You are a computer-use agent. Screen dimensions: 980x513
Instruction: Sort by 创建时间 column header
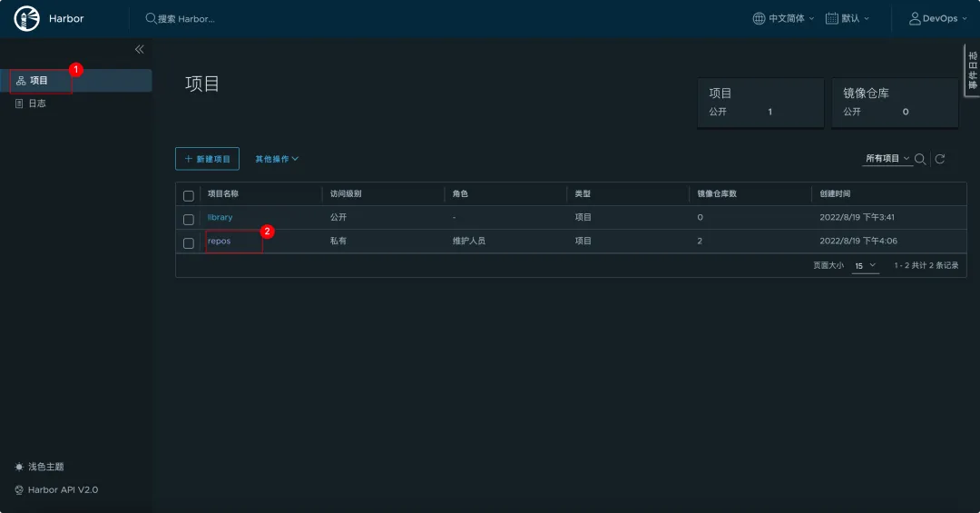pyautogui.click(x=835, y=194)
